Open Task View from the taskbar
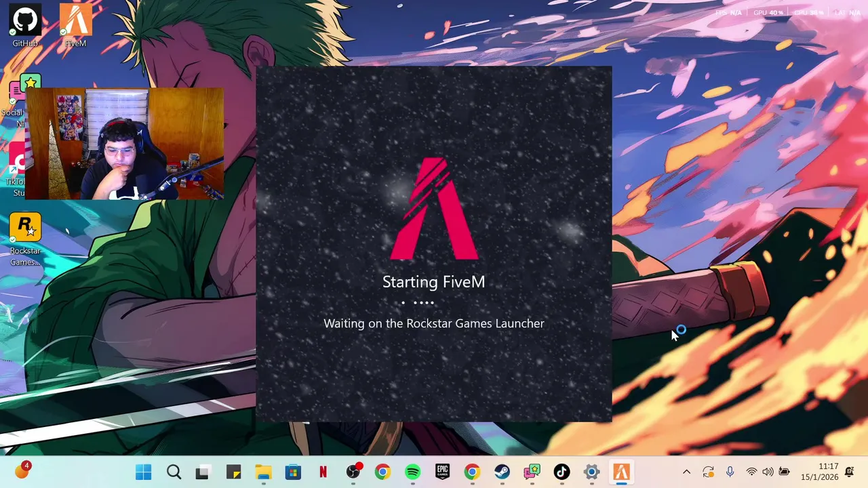868x488 pixels. click(202, 472)
